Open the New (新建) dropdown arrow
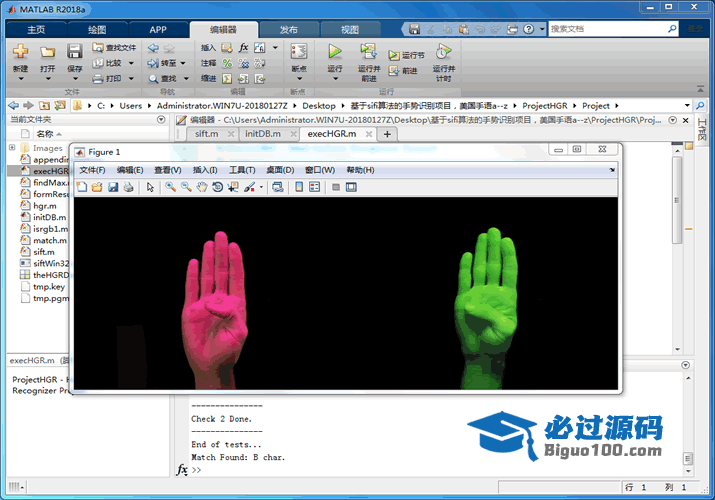715x500 pixels. coord(20,78)
